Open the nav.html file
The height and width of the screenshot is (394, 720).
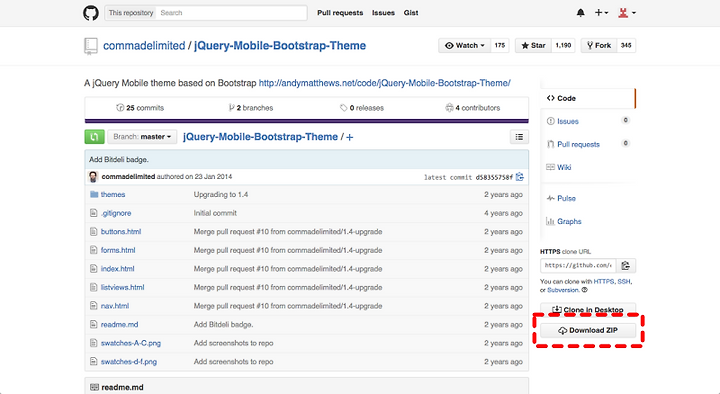click(115, 306)
